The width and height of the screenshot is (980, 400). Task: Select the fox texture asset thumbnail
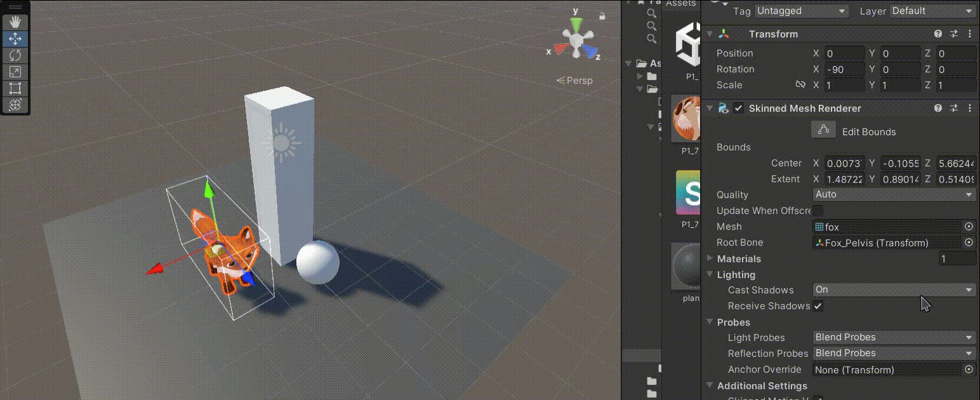[686, 119]
